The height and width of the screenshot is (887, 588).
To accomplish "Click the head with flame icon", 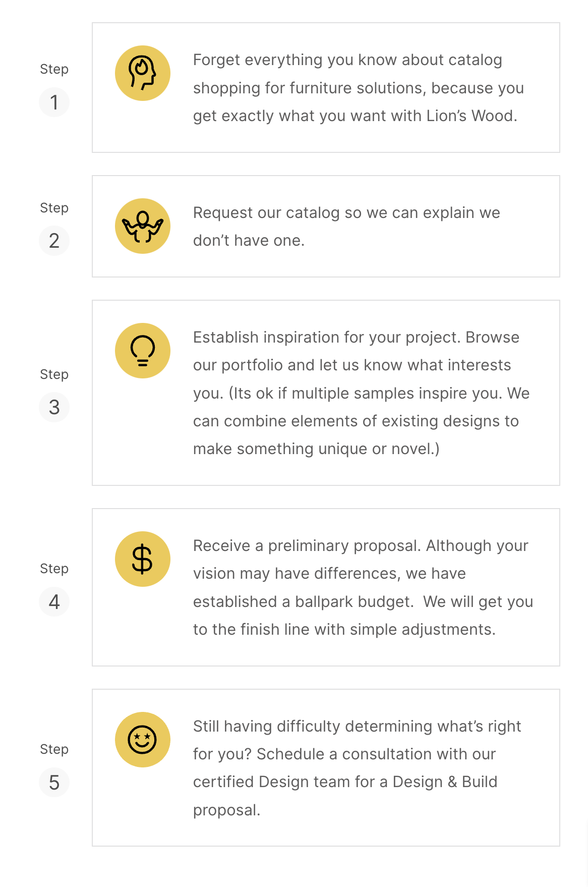I will point(143,73).
